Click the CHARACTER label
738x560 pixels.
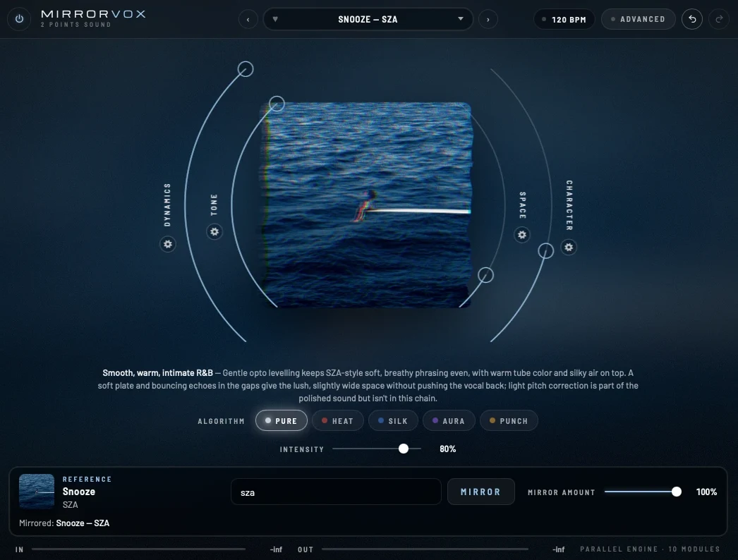point(569,205)
